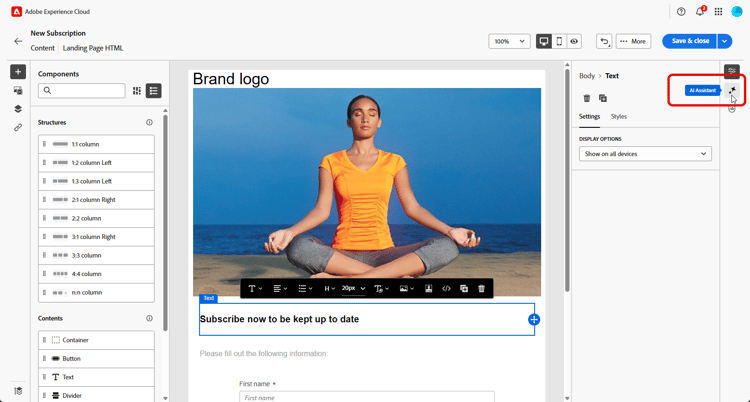Select the 1:3 column Left structure
This screenshot has height=402, width=750.
[96, 181]
